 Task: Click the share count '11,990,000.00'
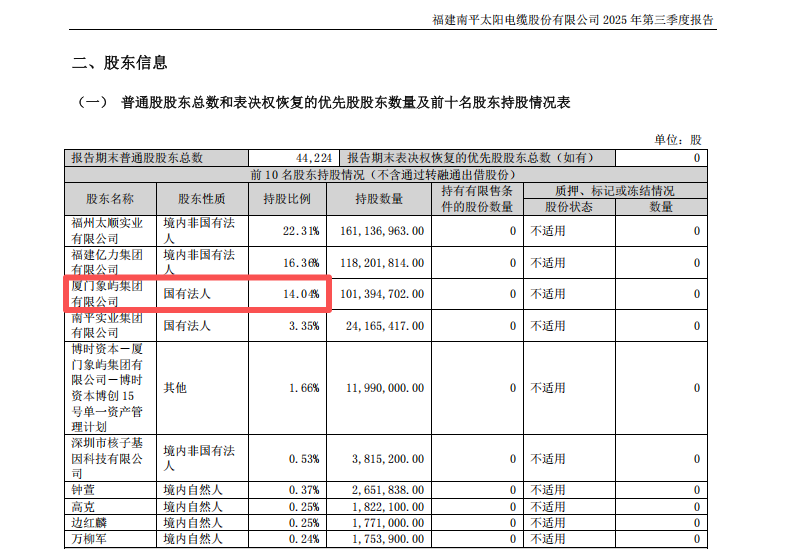(385, 388)
